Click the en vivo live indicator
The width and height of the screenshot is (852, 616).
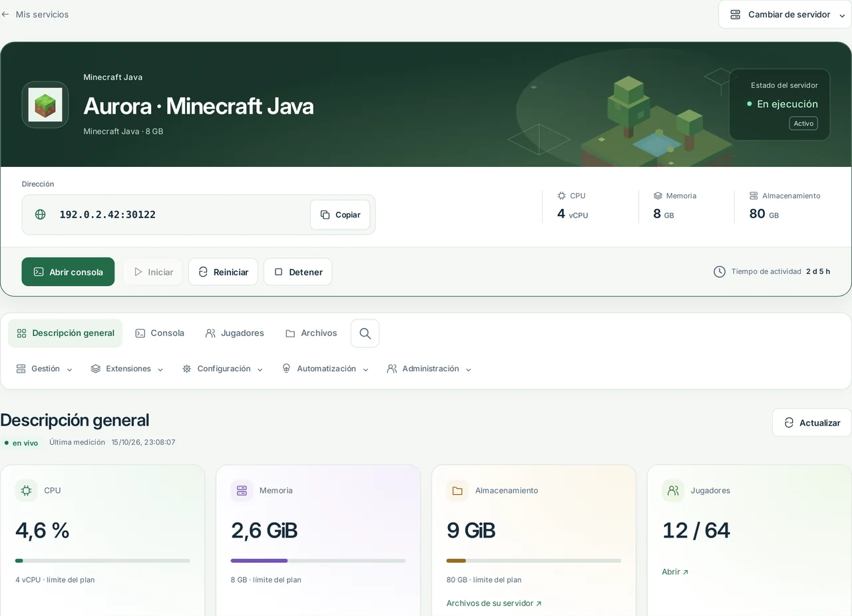pos(21,442)
